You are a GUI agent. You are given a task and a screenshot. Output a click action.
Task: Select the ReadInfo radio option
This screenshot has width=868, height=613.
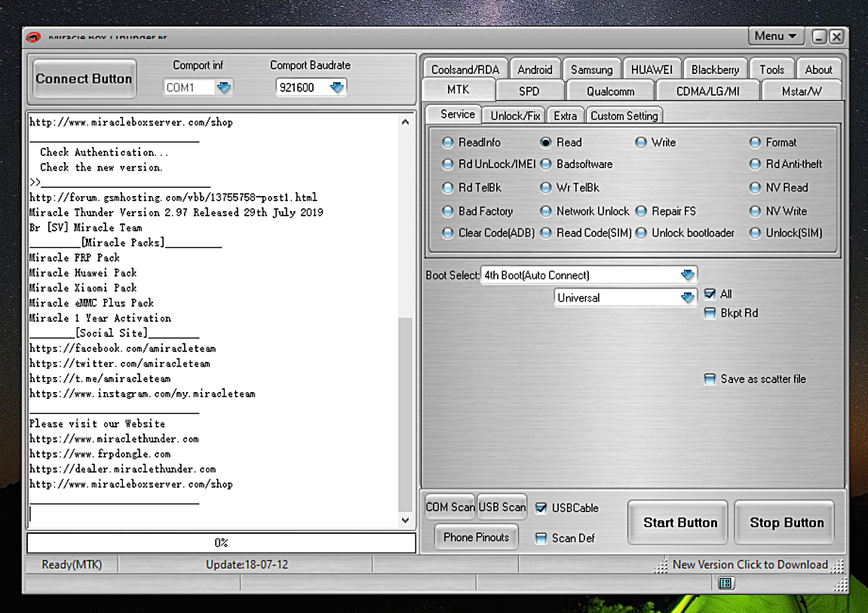[448, 143]
